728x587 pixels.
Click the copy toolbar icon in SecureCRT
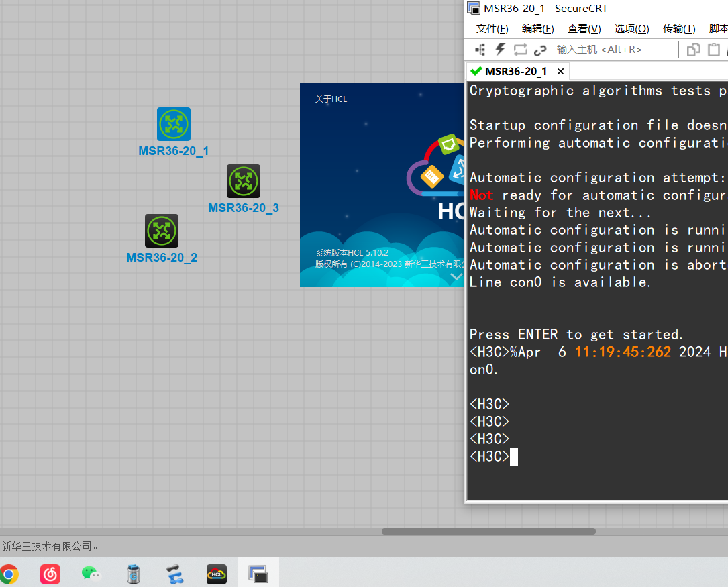tap(693, 50)
